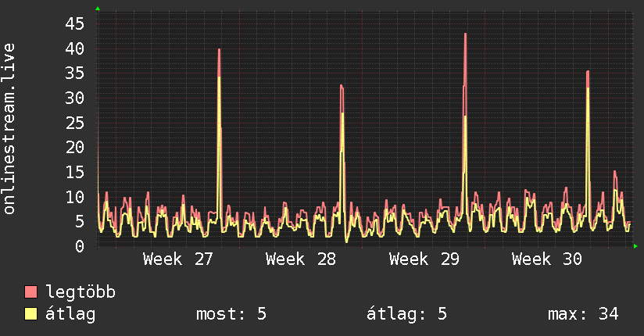Click the legtöbb legend label
The image size is (644, 336).
[x=80, y=291]
